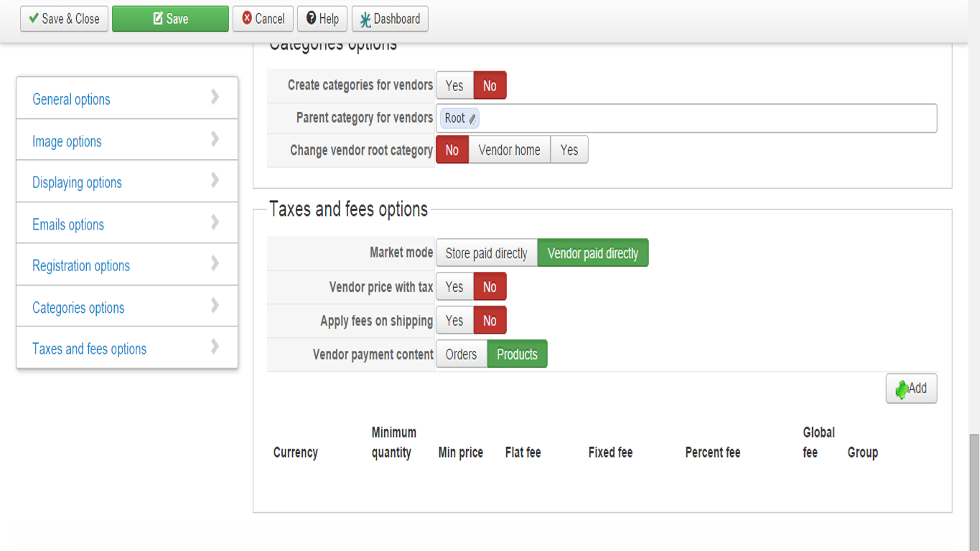Image resolution: width=980 pixels, height=551 pixels.
Task: Click the green plus icon on Add
Action: pyautogui.click(x=901, y=390)
